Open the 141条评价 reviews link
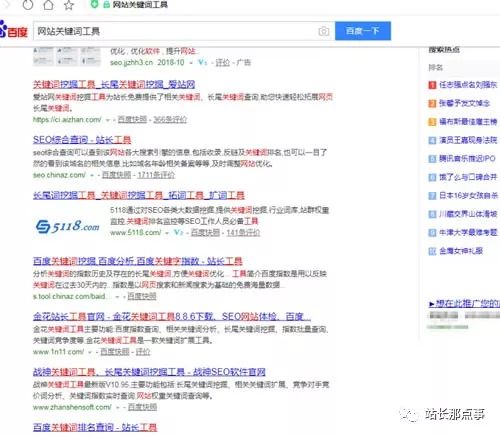Screen dimensions: 500x436 (243, 232)
